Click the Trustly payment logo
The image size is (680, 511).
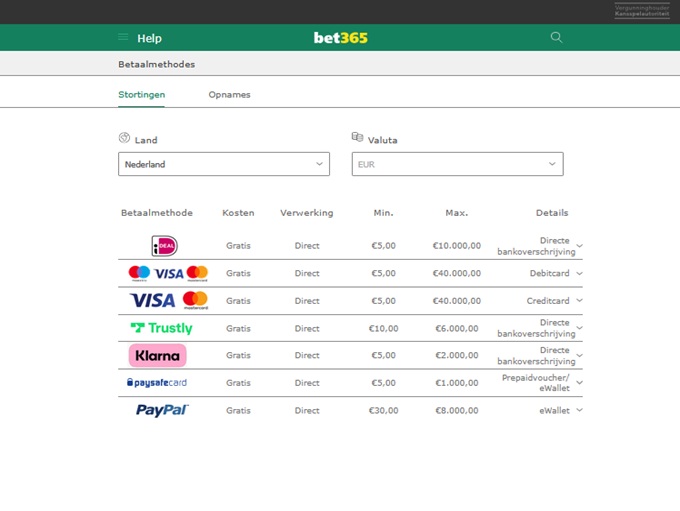tap(162, 328)
